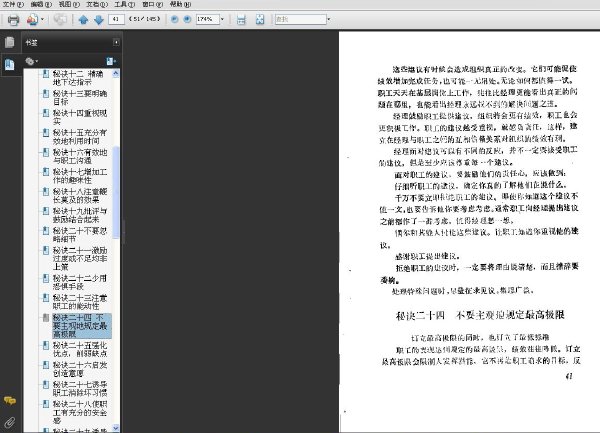Image resolution: width=600 pixels, height=433 pixels.
Task: Click the fit page toolbar icon
Action: (x=260, y=20)
